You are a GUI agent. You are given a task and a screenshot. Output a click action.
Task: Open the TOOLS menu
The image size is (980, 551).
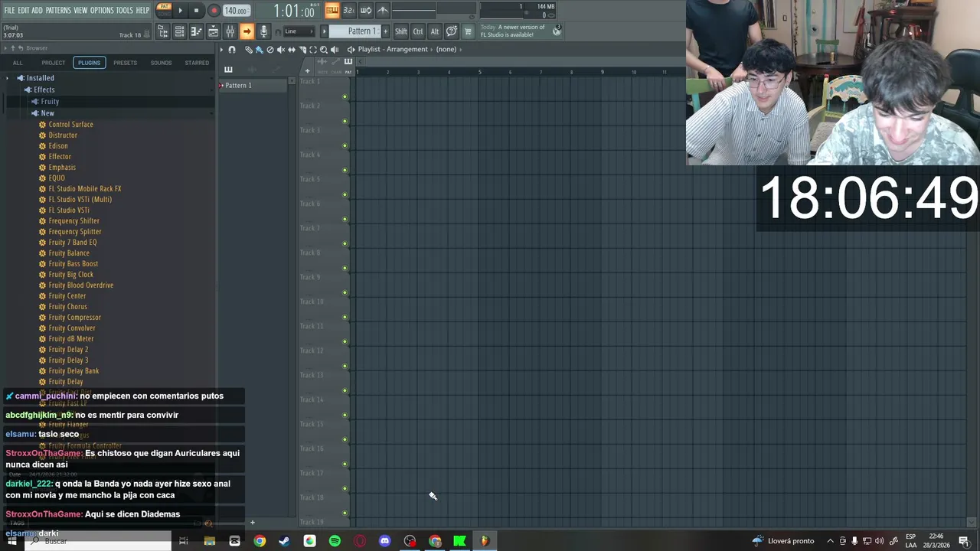coord(125,10)
